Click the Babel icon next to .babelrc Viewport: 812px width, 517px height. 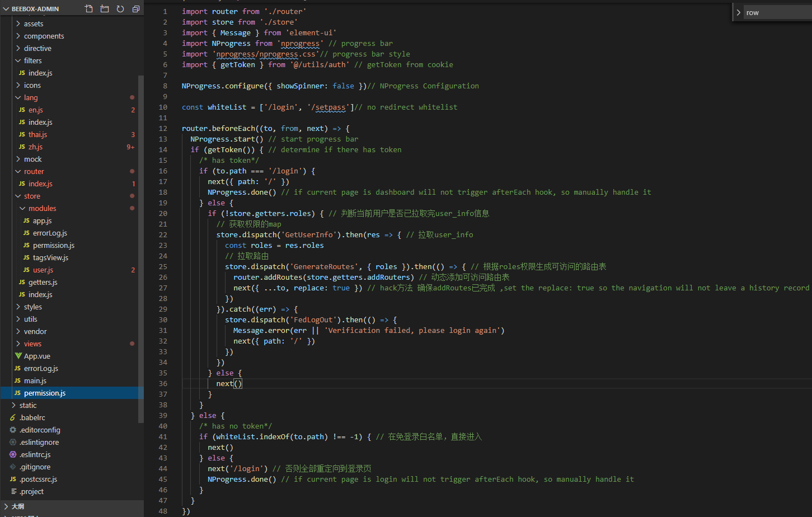point(13,417)
